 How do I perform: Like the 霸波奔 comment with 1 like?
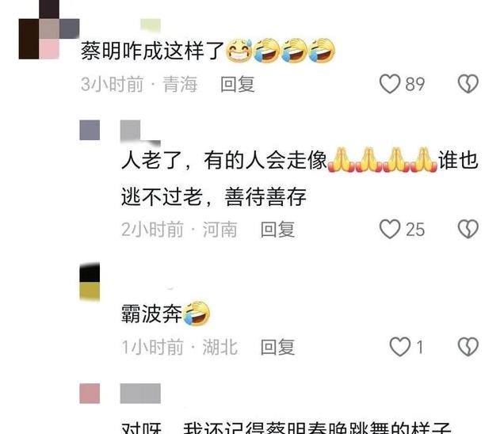[x=400, y=347]
